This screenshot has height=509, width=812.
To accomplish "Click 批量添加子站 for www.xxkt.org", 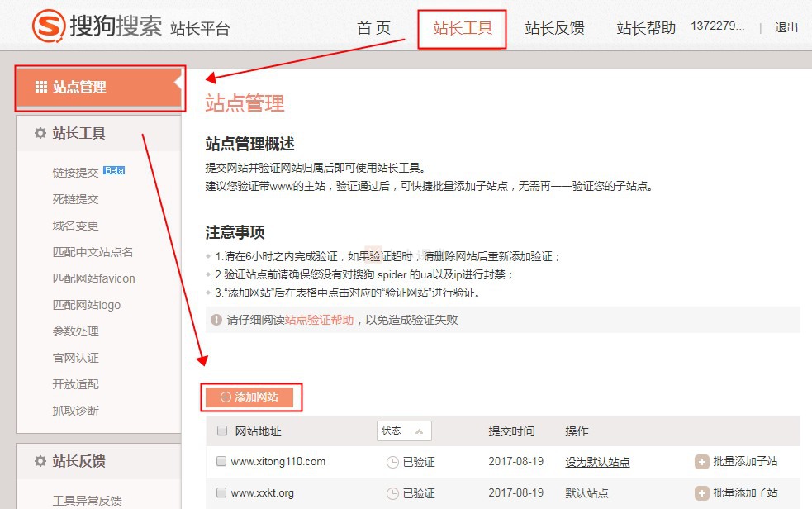I will point(745,493).
